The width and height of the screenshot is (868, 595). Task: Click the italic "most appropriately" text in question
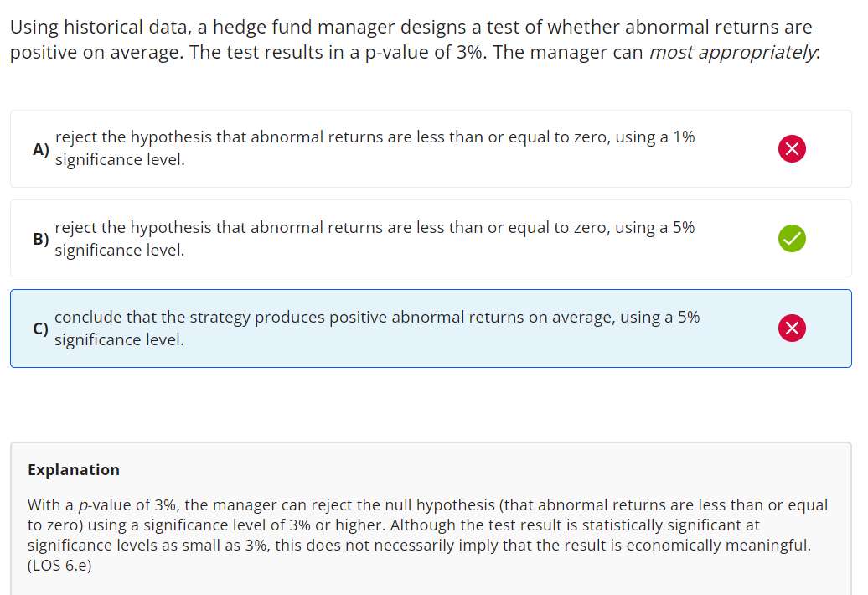coord(734,53)
